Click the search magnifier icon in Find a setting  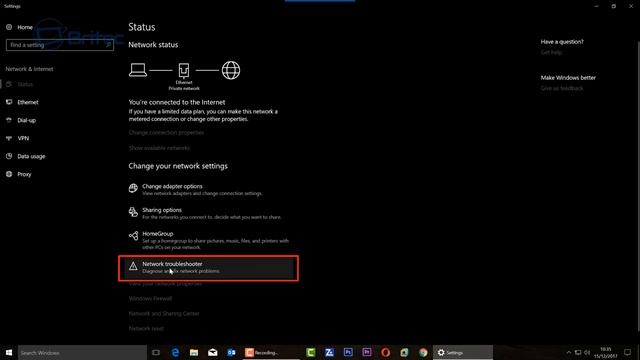pos(108,45)
